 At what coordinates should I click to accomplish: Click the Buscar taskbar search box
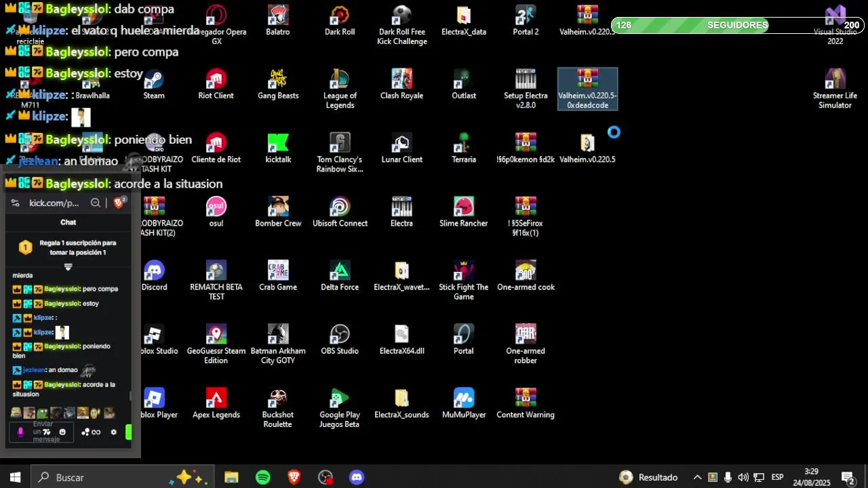[123, 477]
